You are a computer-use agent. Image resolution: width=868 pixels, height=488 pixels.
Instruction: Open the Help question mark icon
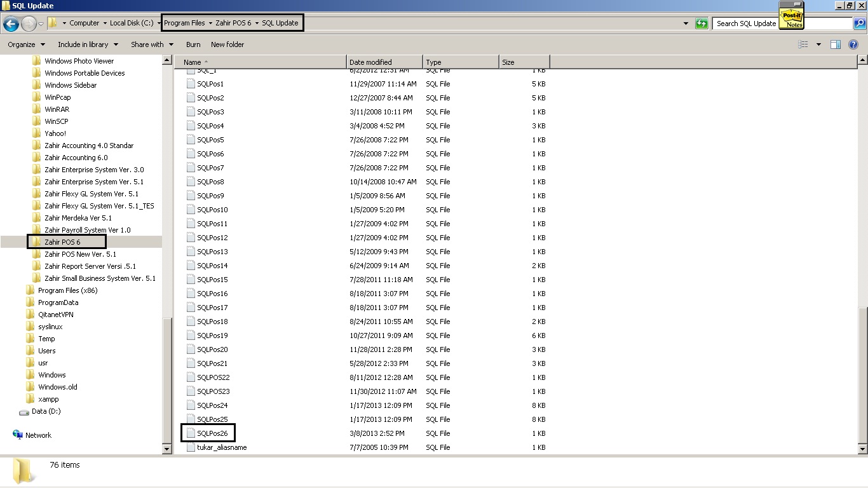[853, 44]
